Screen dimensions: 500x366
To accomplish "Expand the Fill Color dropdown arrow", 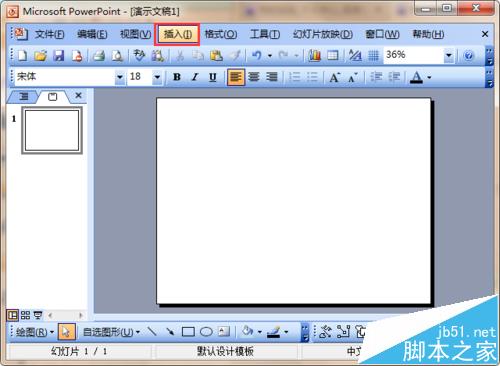I will (x=259, y=332).
